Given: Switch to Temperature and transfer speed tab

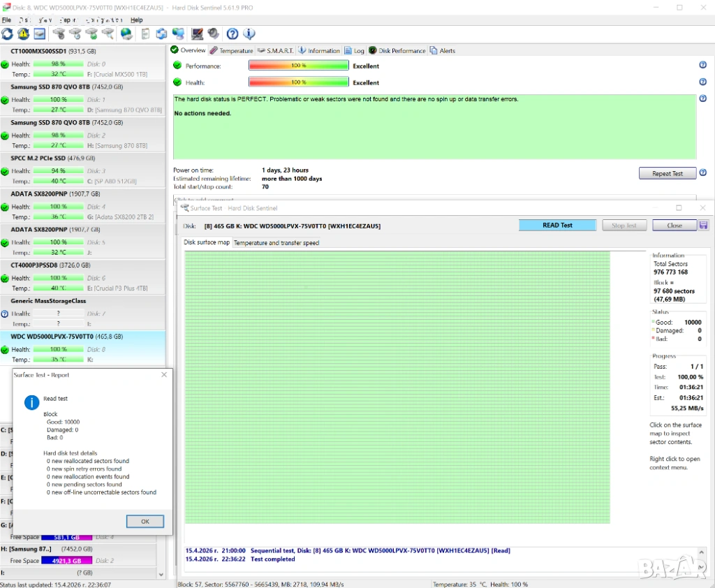Looking at the screenshot, I should coord(277,243).
